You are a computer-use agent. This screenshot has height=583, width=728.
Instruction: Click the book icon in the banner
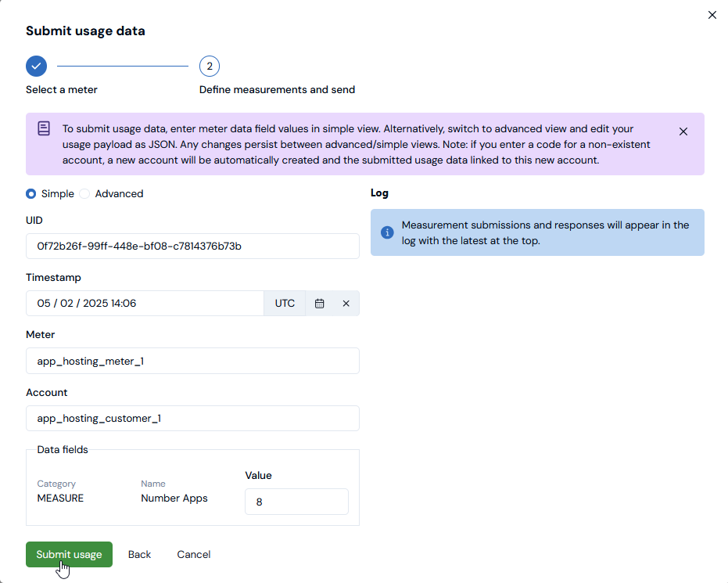point(45,128)
